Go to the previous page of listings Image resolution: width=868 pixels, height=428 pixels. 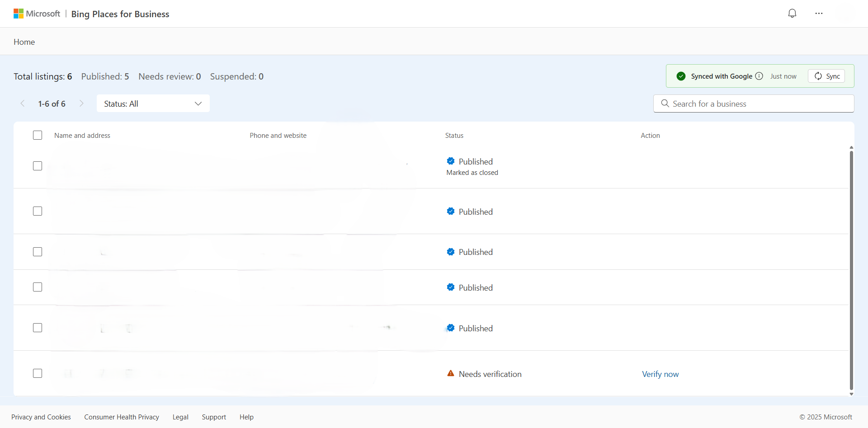coord(23,103)
